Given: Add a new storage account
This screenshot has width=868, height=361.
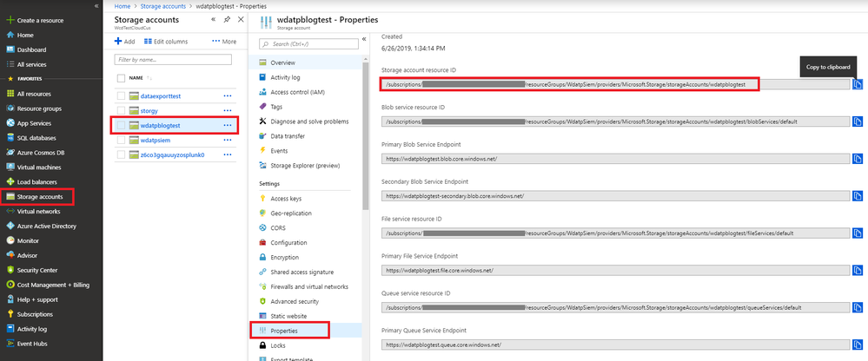Looking at the screenshot, I should pos(124,42).
